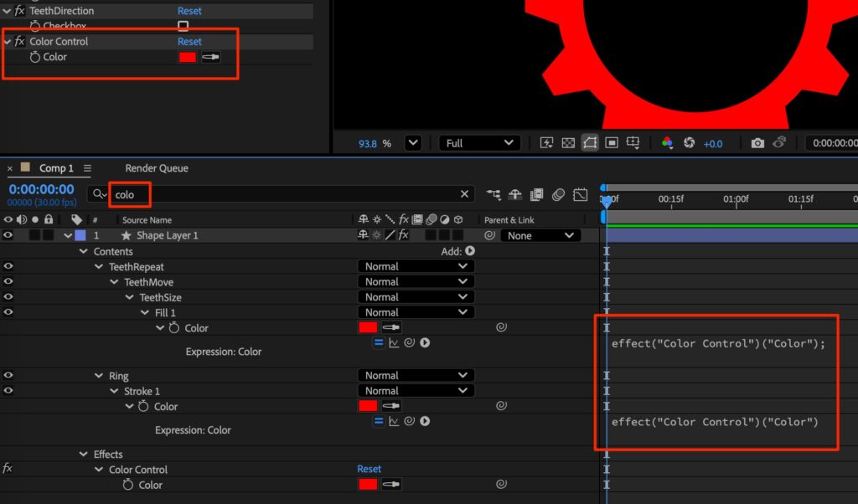Collapse the Contents group

pyautogui.click(x=83, y=251)
